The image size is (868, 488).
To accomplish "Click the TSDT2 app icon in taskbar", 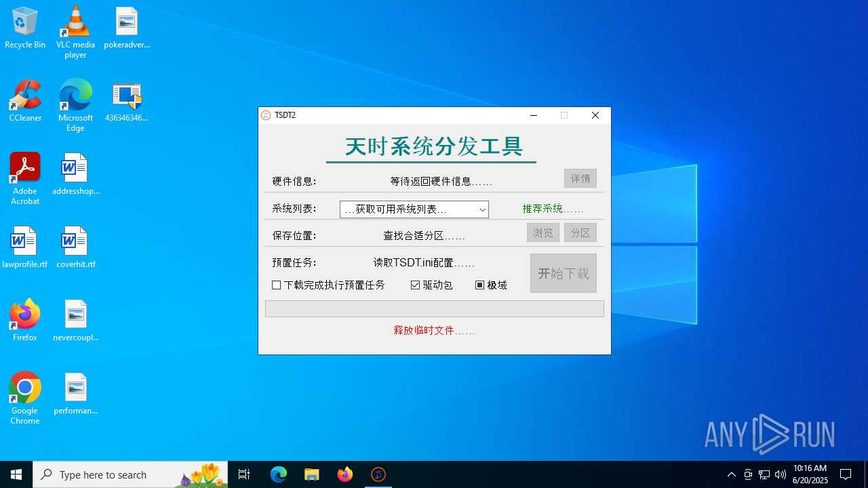I will [x=378, y=474].
